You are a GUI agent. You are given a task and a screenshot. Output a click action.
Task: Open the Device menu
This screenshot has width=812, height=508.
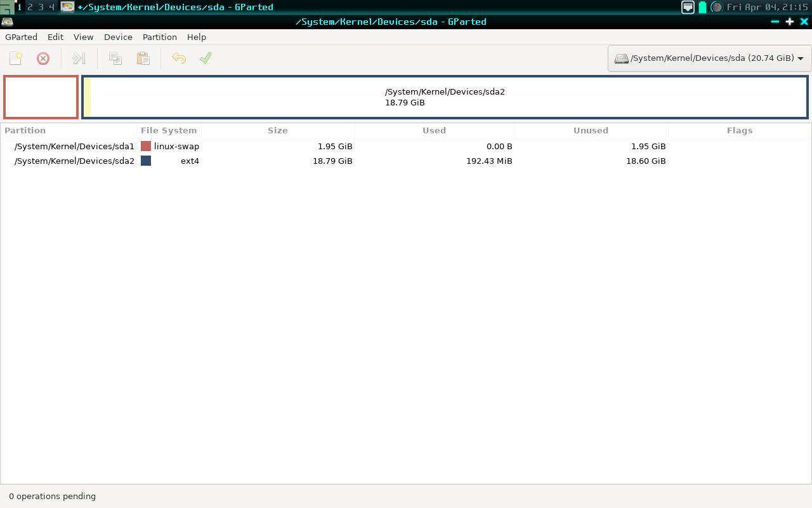pos(118,37)
